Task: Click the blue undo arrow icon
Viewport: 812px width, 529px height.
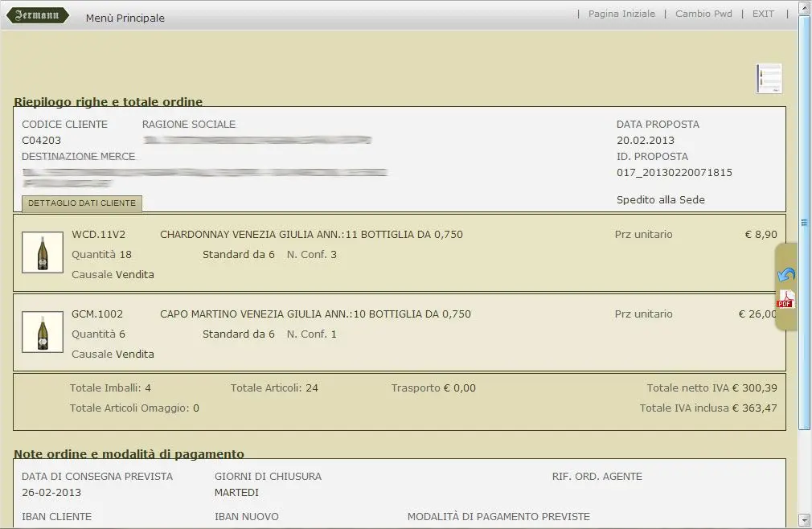Action: 785,275
